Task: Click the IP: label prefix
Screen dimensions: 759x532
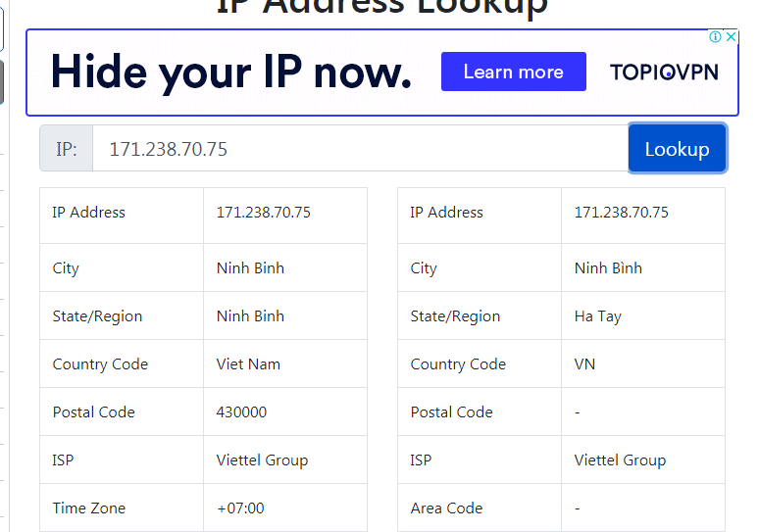Action: (x=67, y=149)
